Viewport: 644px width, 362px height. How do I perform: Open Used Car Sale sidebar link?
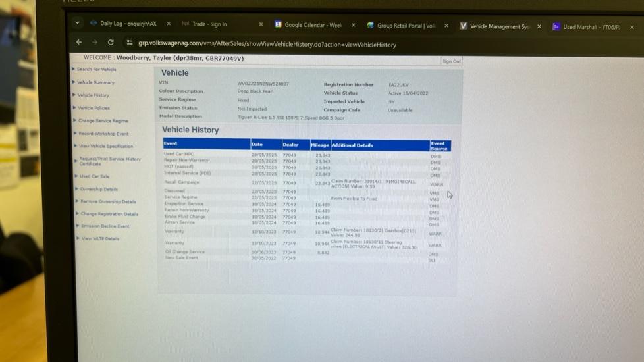[x=94, y=176]
